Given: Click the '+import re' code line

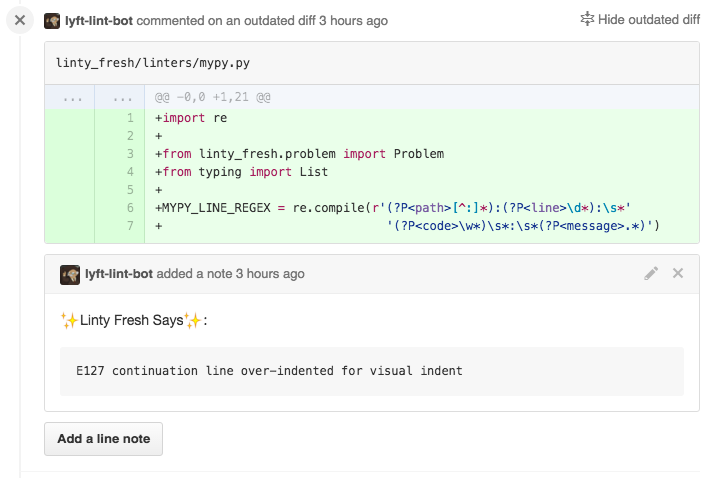Looking at the screenshot, I should click(191, 118).
